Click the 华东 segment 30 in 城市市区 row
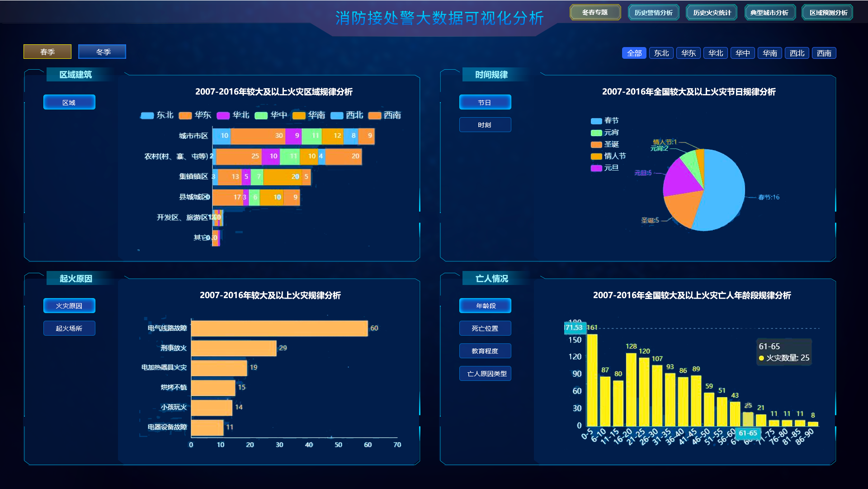The image size is (868, 489). pyautogui.click(x=258, y=136)
